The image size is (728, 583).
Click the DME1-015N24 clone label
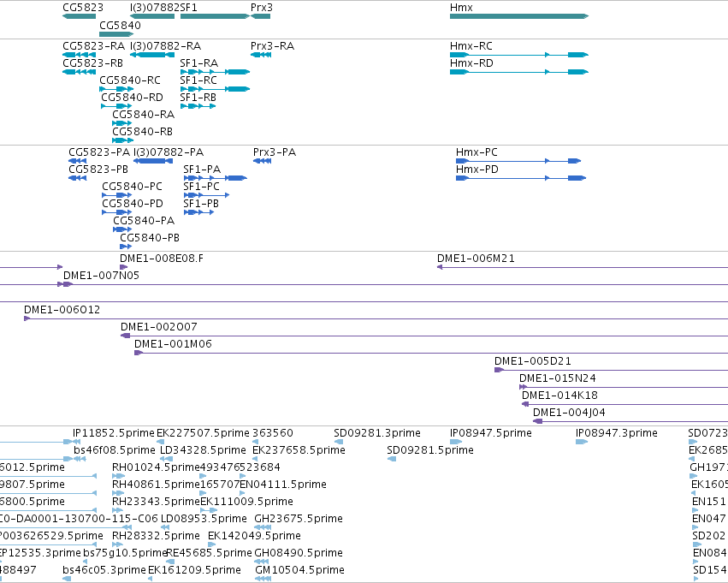pos(558,379)
